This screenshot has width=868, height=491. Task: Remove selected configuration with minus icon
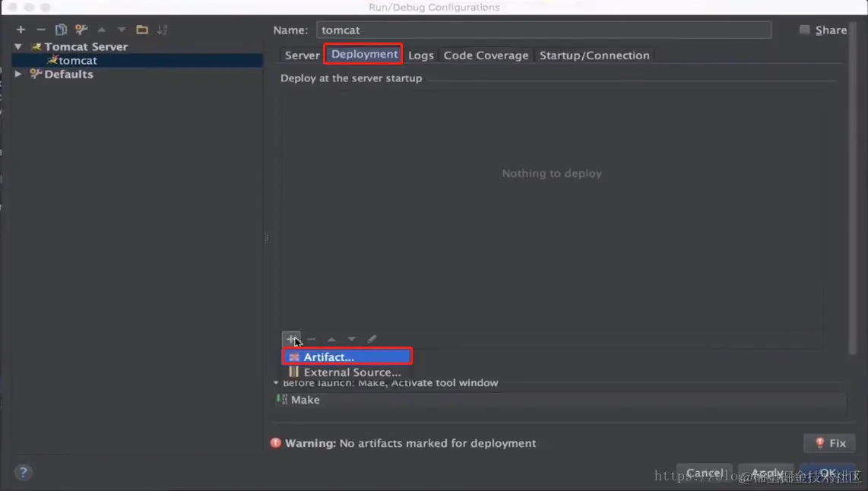point(40,30)
